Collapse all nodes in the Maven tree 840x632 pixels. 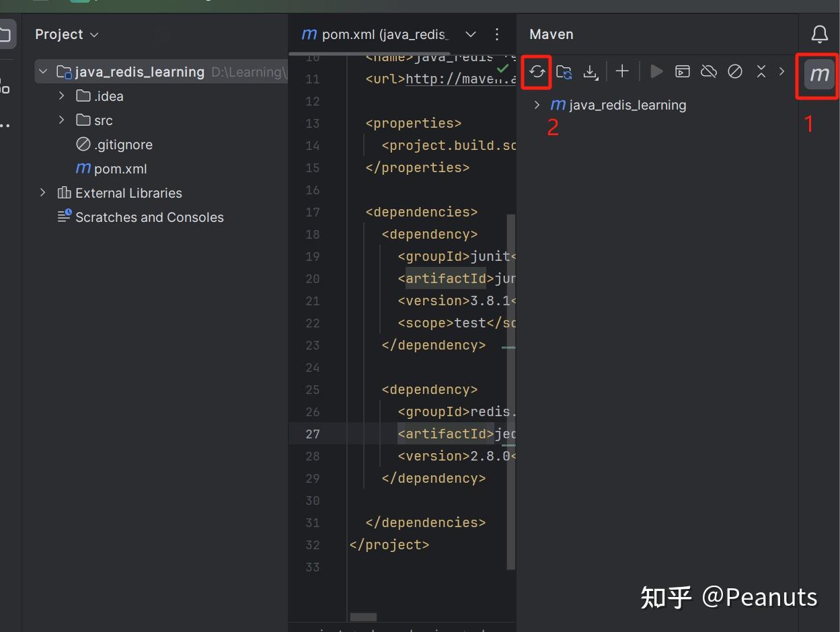click(761, 71)
